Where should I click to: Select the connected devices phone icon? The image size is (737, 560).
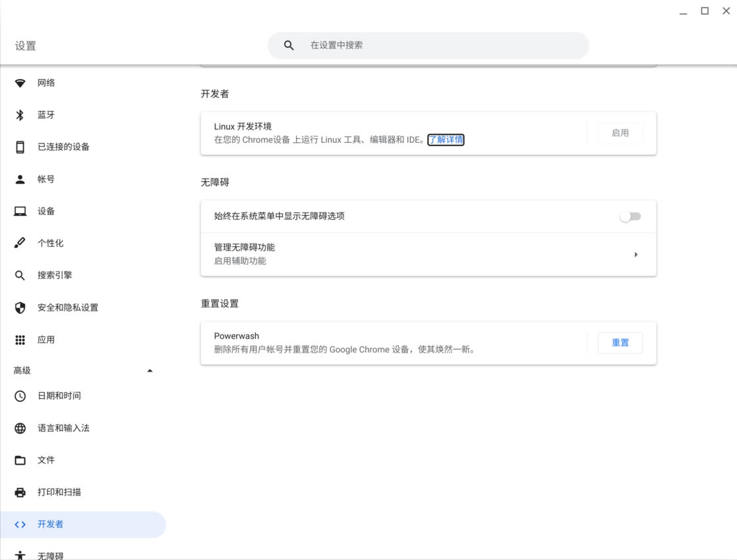(x=20, y=147)
